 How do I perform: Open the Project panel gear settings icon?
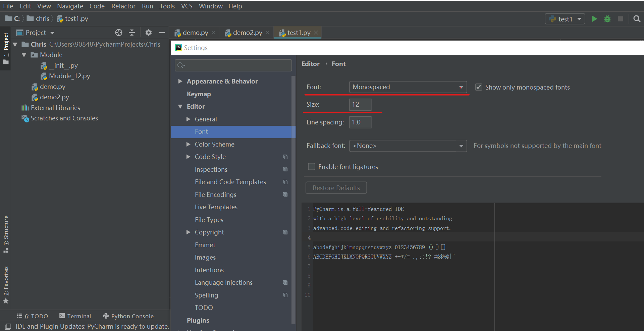[x=149, y=33]
